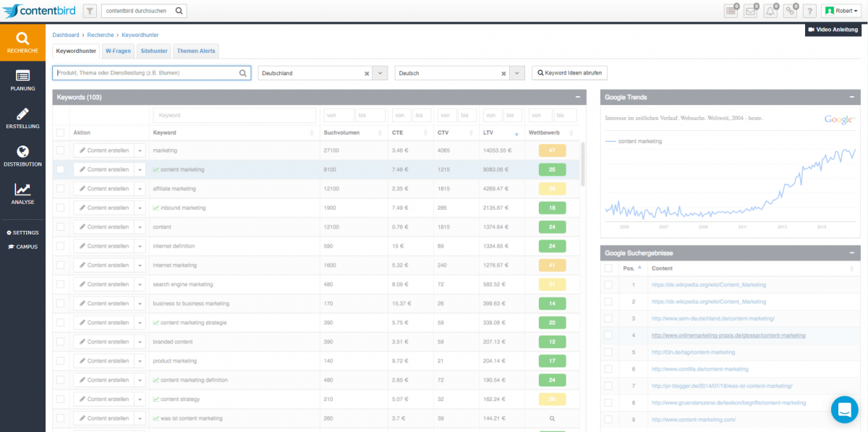Open the Erstellung pencil section
Viewport: 868px width, 432px height.
22,118
